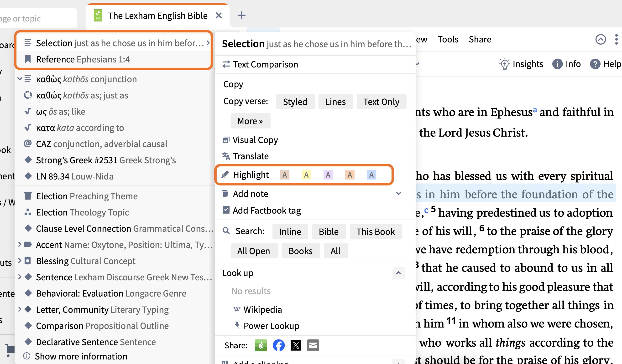
Task: Click More » copy options
Action: coord(250,121)
